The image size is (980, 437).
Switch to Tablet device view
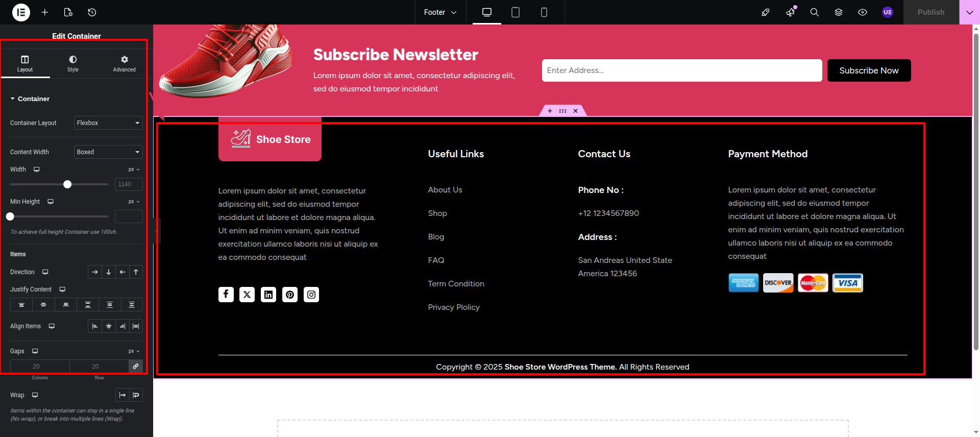coord(515,12)
